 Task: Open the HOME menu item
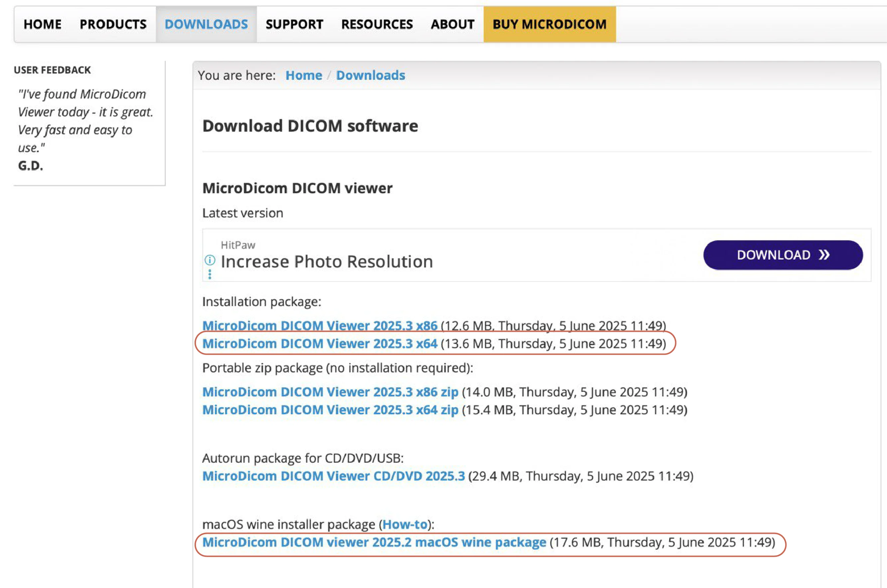(42, 24)
